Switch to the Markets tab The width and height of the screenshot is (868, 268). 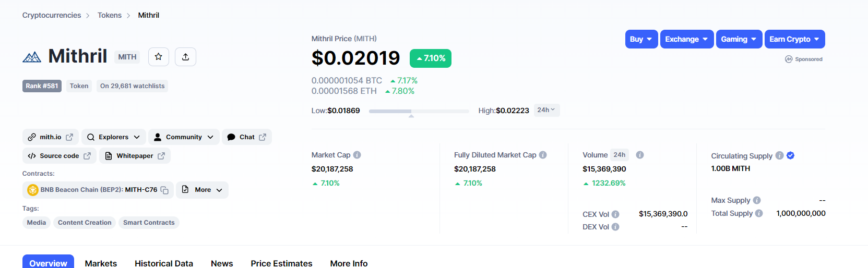[x=101, y=263]
